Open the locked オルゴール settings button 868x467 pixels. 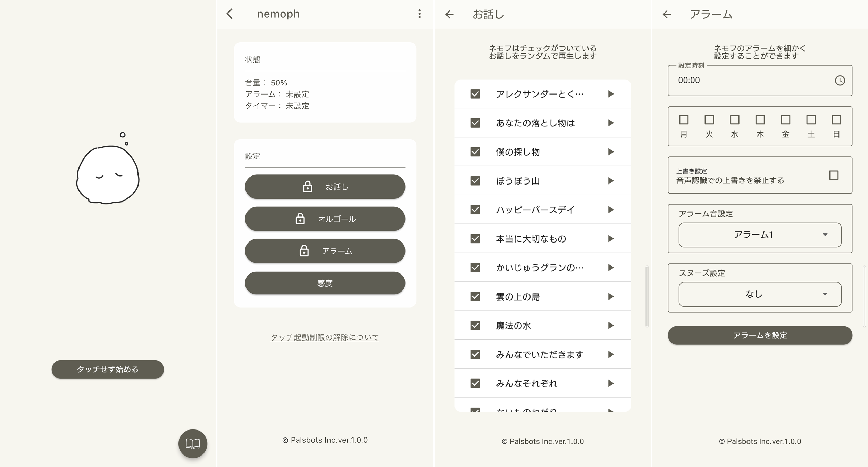(325, 219)
